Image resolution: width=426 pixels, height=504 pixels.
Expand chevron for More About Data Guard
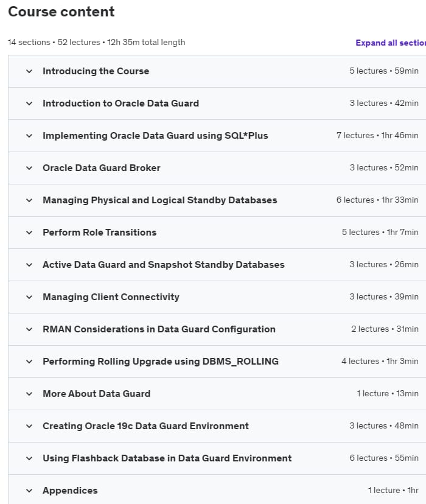pyautogui.click(x=29, y=394)
